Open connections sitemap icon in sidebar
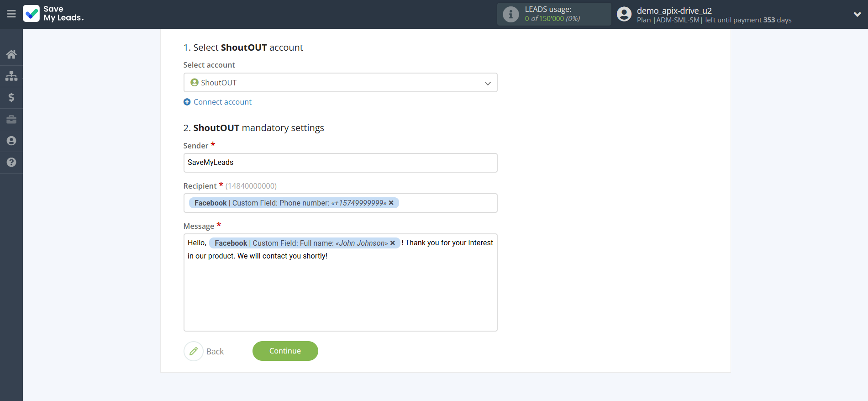The height and width of the screenshot is (401, 868). click(x=11, y=76)
